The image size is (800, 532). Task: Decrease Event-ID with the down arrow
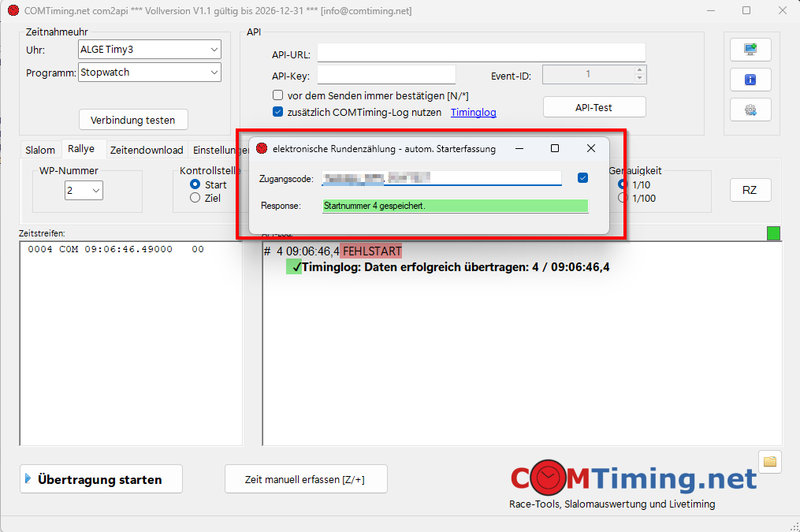639,80
